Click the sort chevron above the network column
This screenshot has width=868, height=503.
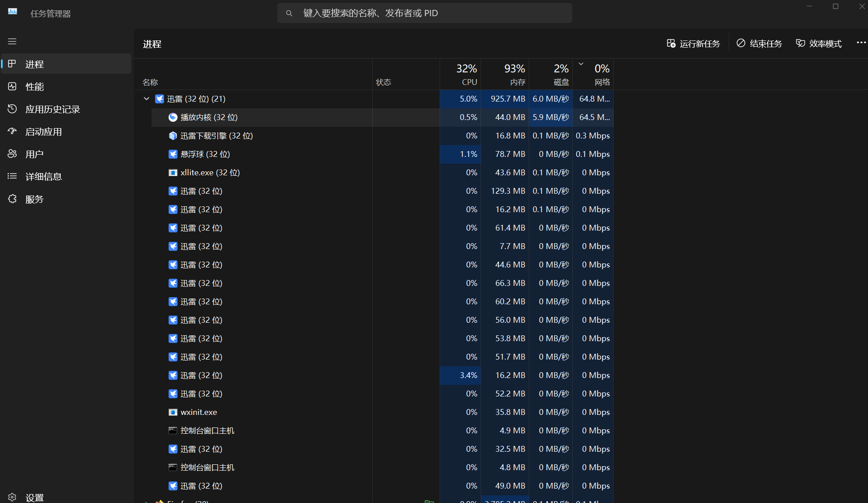581,64
